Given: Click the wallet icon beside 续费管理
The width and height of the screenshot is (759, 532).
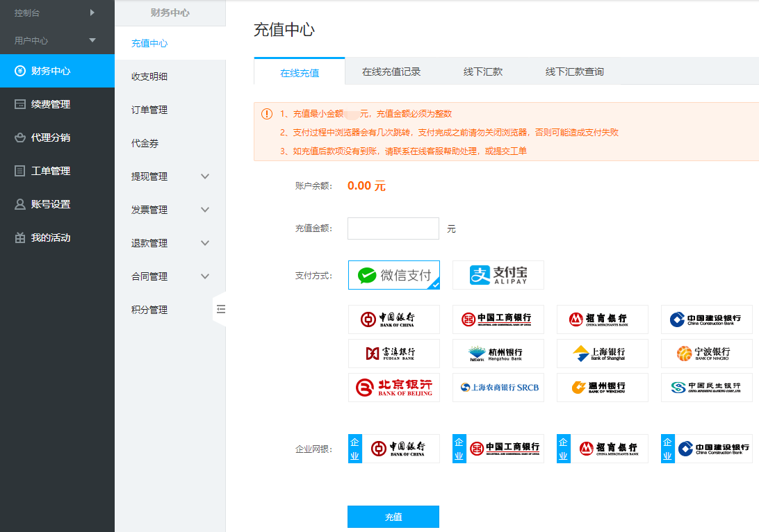Looking at the screenshot, I should 20,104.
